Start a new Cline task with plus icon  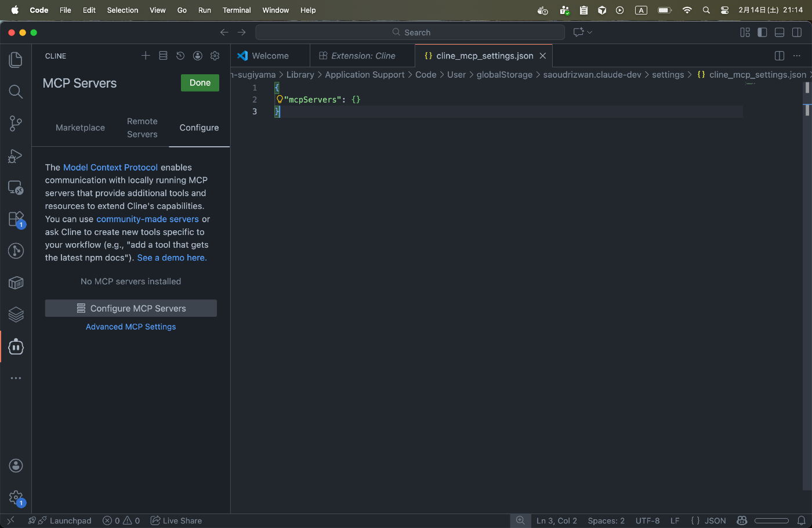[x=146, y=56]
